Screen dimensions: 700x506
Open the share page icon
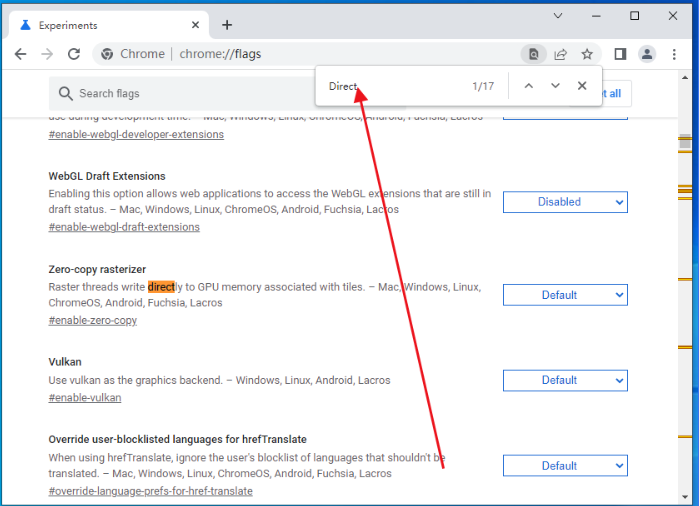click(x=560, y=54)
